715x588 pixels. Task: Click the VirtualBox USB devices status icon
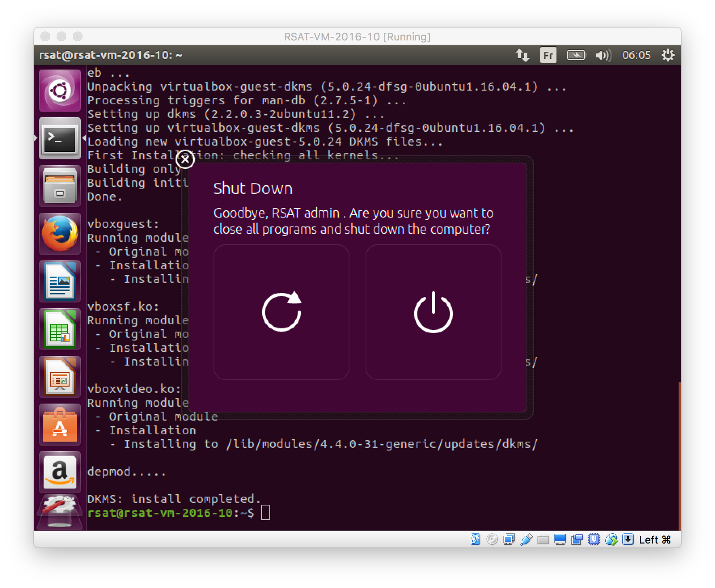pos(526,539)
